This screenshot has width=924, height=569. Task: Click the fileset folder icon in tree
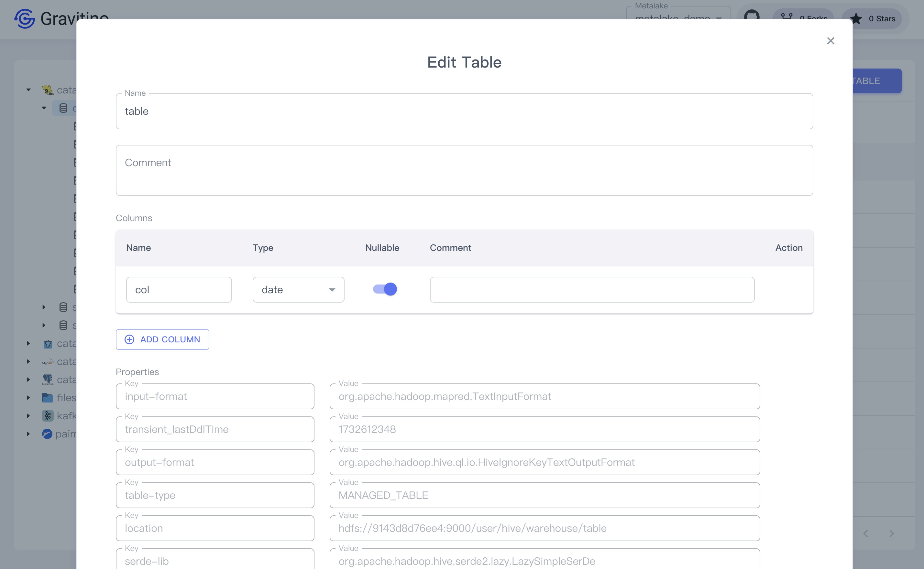click(x=48, y=397)
